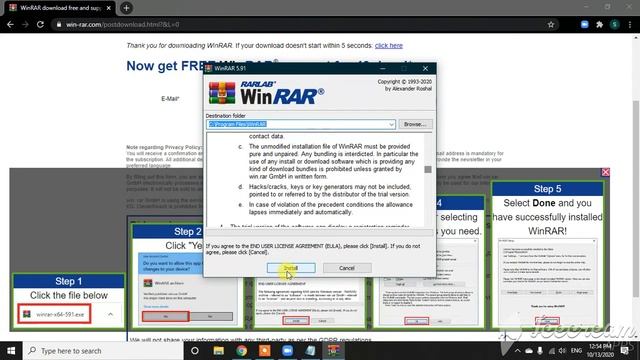The width and height of the screenshot is (640, 360).
Task: Open File Explorer from the taskbar
Action: pyautogui.click(x=218, y=351)
